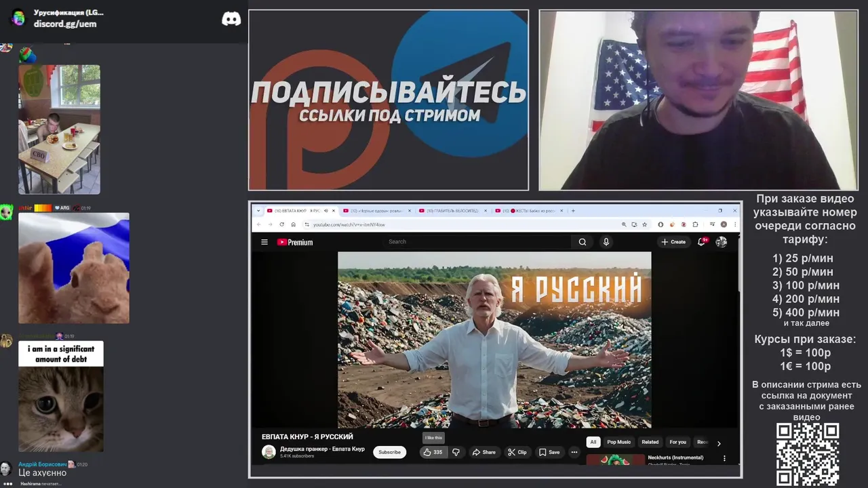The height and width of the screenshot is (488, 868).
Task: Open a new browser tab with plus
Action: coord(573,211)
